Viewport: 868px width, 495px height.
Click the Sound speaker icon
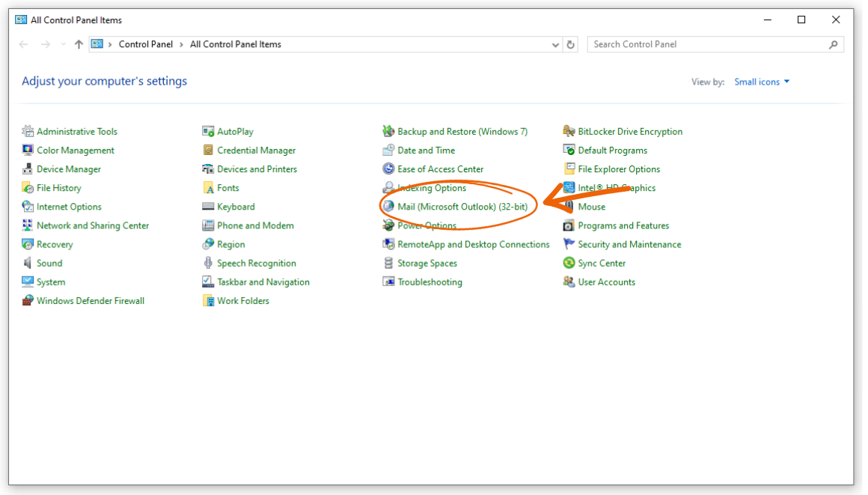tap(28, 264)
